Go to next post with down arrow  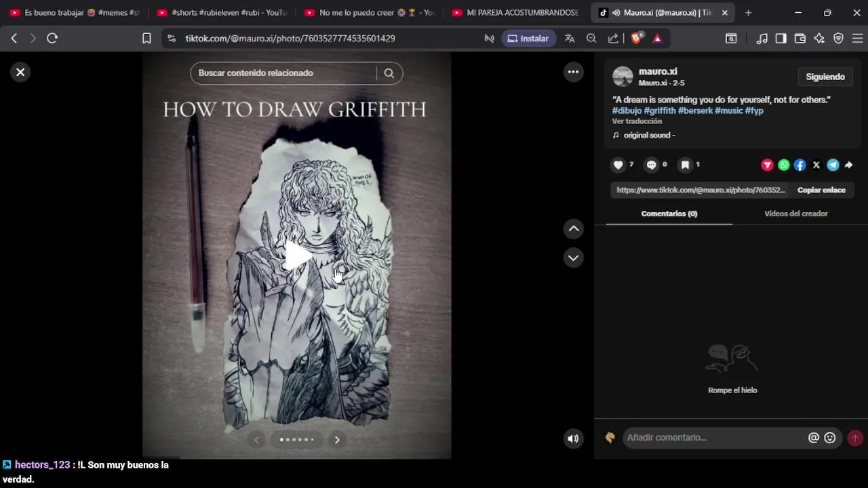click(574, 258)
